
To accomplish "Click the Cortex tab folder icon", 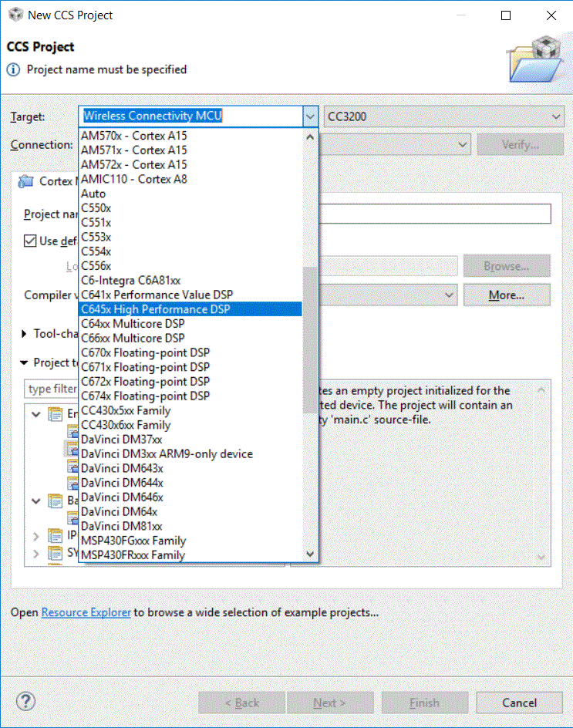I will (25, 181).
